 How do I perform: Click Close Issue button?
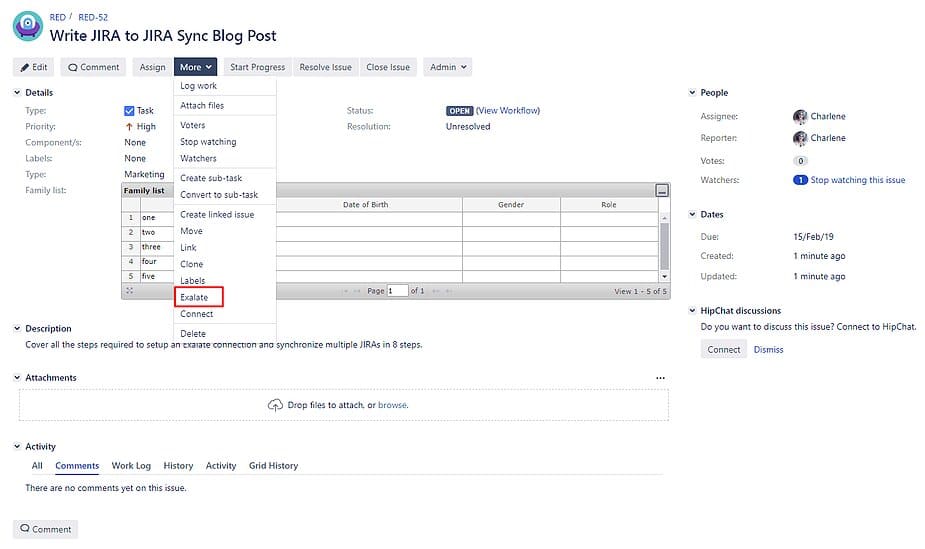click(x=388, y=67)
